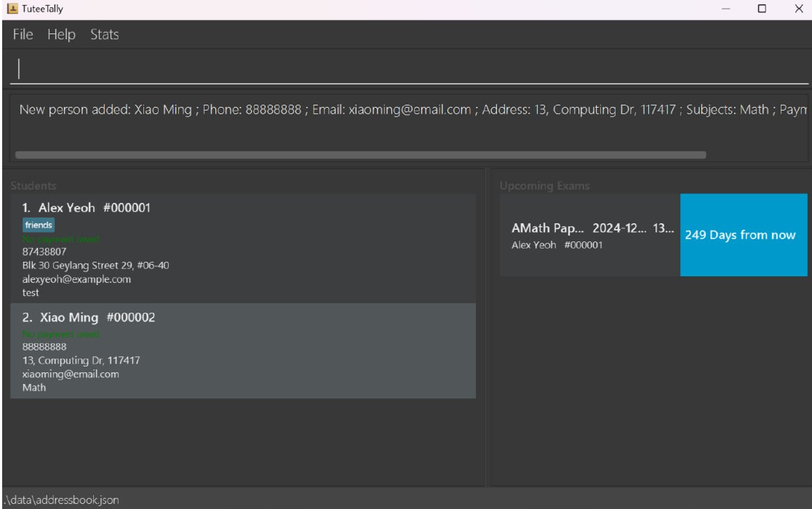Click the 'No payment owed' label for Xiao Ming
Viewport: 812px width, 509px height.
pos(60,334)
